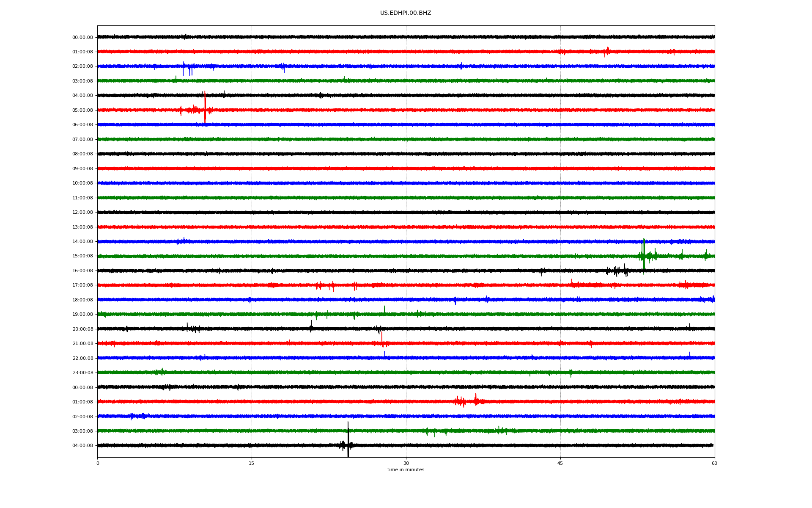The width and height of the screenshot is (812, 508).
Task: Click the 12:00:08 trace time label
Action: [82, 213]
